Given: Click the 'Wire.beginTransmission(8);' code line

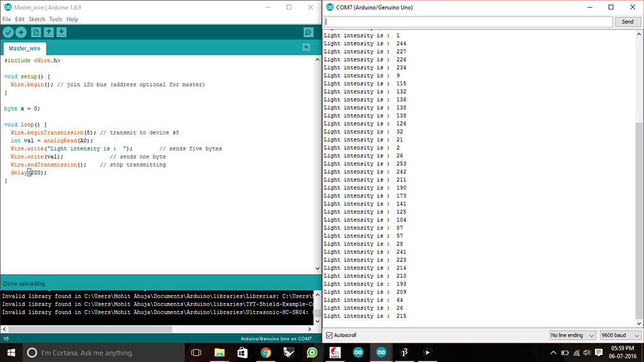Looking at the screenshot, I should [x=54, y=133].
